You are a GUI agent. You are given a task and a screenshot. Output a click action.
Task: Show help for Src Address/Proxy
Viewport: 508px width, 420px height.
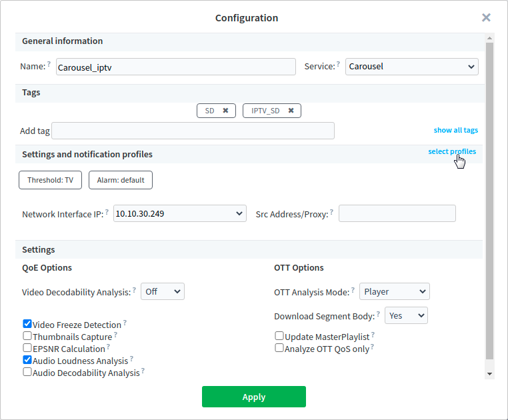tap(331, 211)
